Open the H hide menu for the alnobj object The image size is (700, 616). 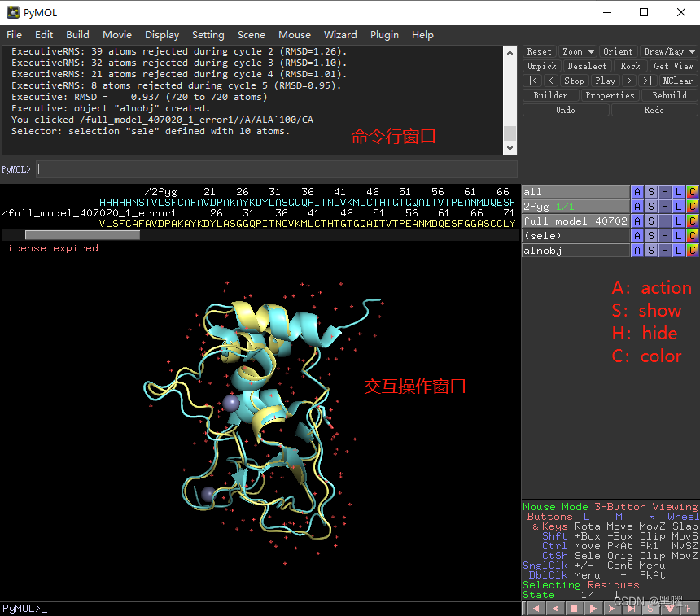coord(665,251)
